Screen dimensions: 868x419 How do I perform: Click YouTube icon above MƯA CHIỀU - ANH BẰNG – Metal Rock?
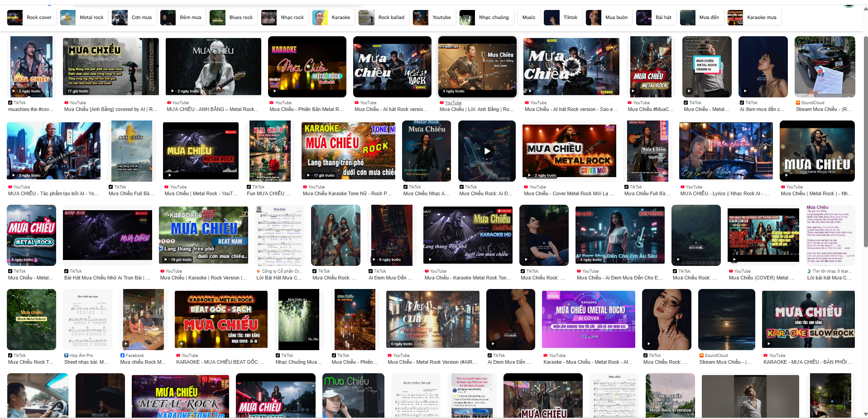(x=169, y=103)
